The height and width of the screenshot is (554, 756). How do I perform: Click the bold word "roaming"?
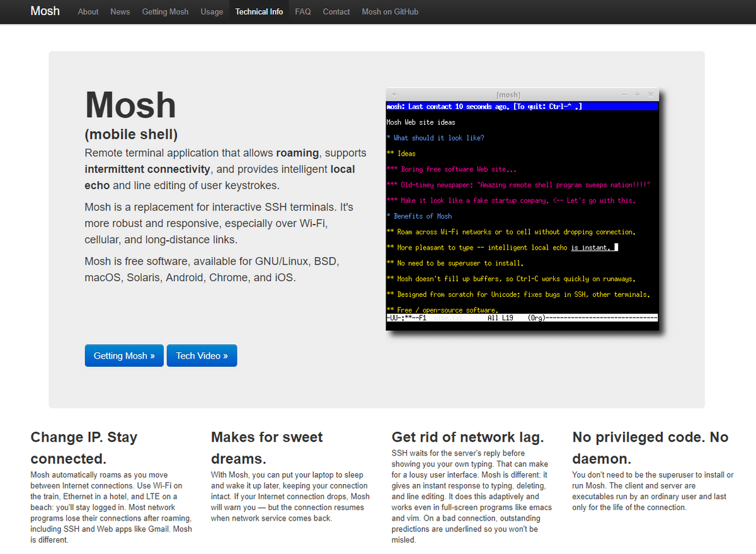click(x=297, y=153)
